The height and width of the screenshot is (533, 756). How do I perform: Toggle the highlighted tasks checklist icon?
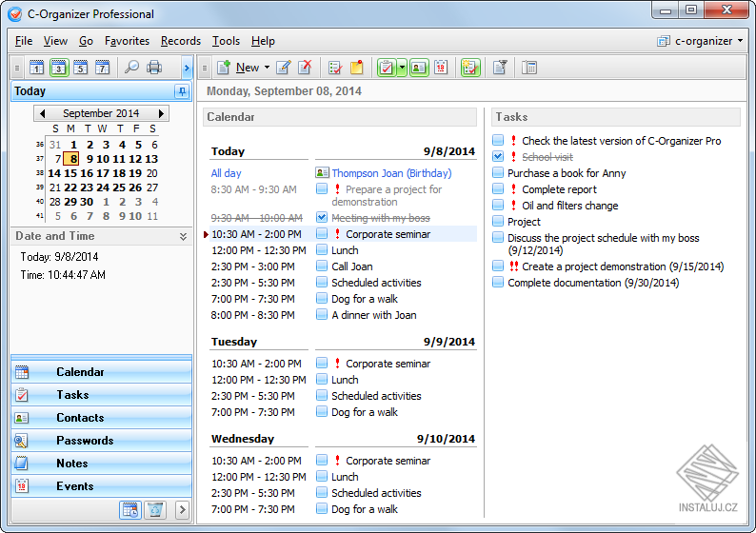point(470,68)
